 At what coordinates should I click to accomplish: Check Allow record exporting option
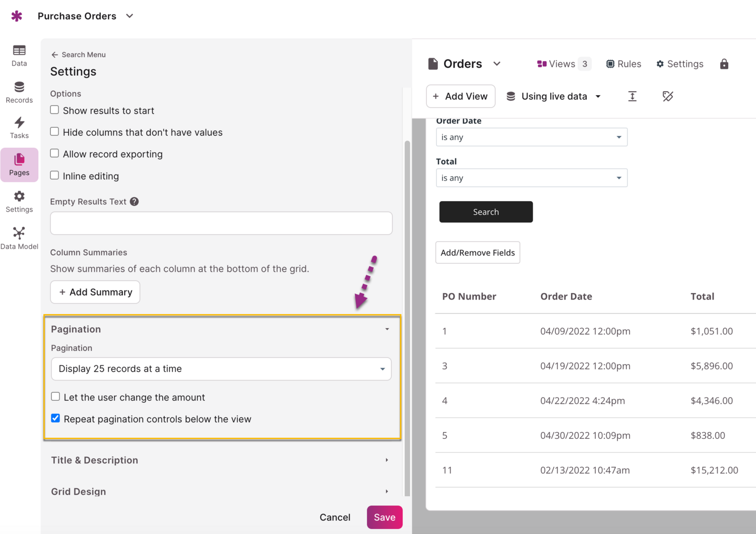(x=55, y=154)
